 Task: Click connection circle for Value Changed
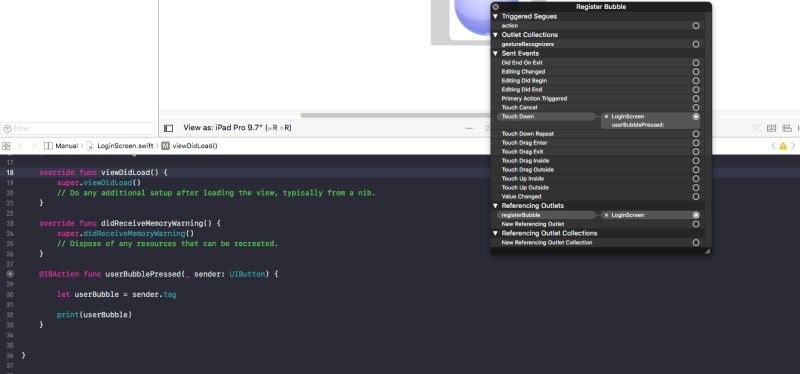(x=696, y=196)
